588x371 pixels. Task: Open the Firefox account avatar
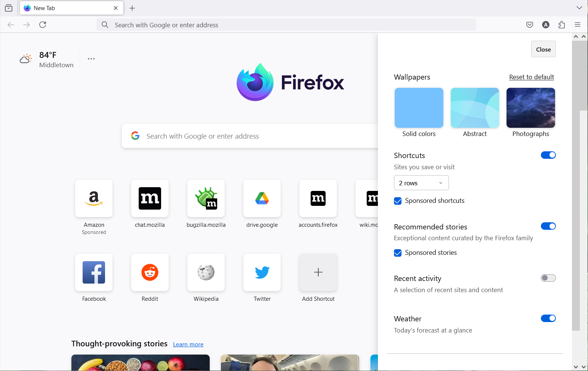point(546,25)
